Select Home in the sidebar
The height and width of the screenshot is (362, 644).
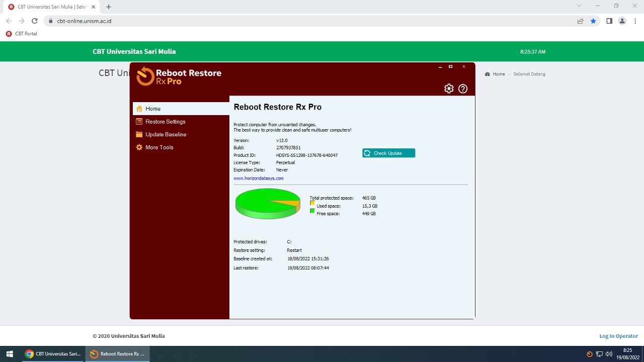[153, 109]
